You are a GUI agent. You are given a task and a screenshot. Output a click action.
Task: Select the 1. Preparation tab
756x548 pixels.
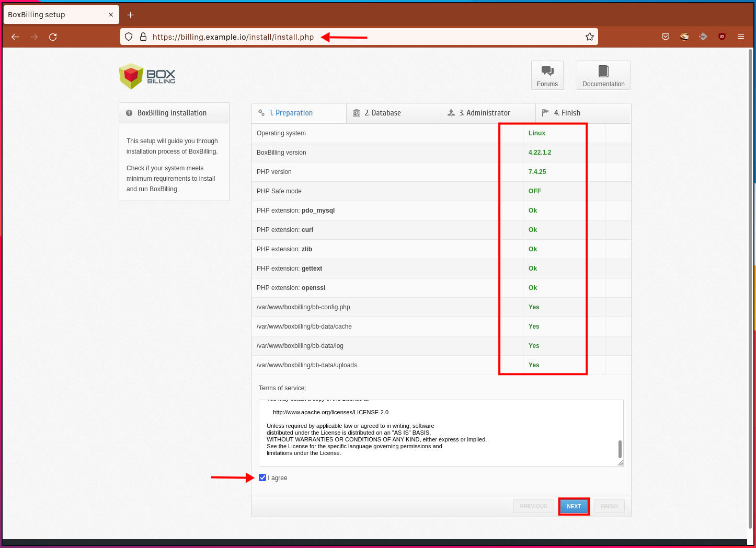pyautogui.click(x=299, y=113)
